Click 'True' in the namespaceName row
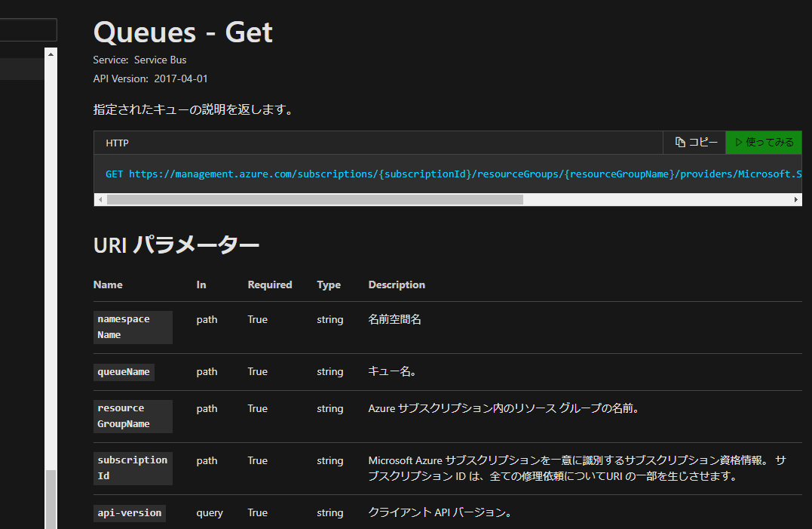 click(x=257, y=320)
